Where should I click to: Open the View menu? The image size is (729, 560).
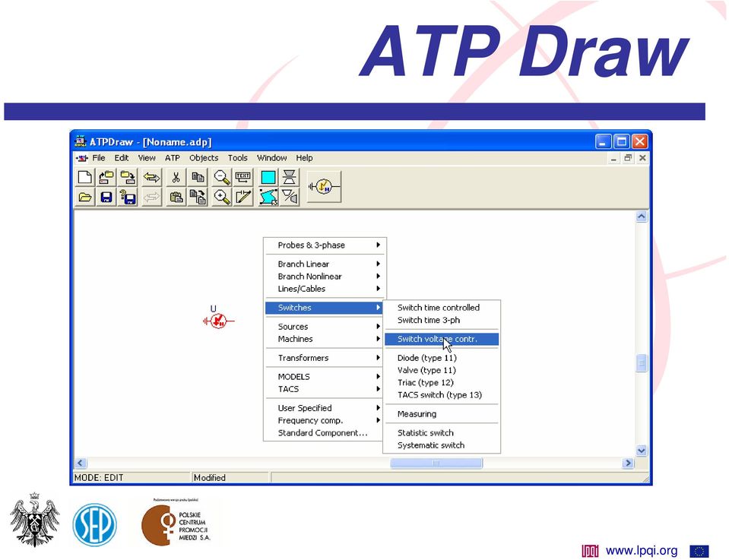point(147,158)
